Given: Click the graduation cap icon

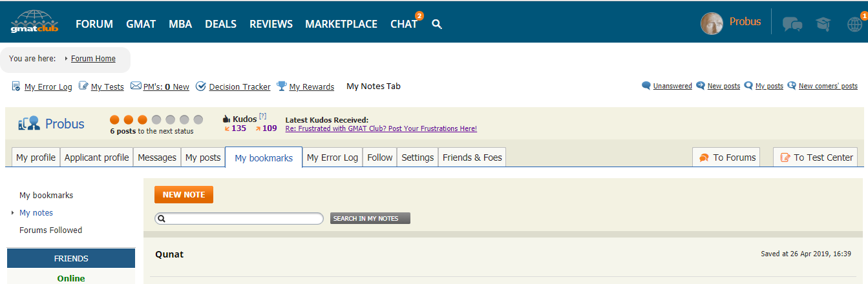Looking at the screenshot, I should coord(823,25).
